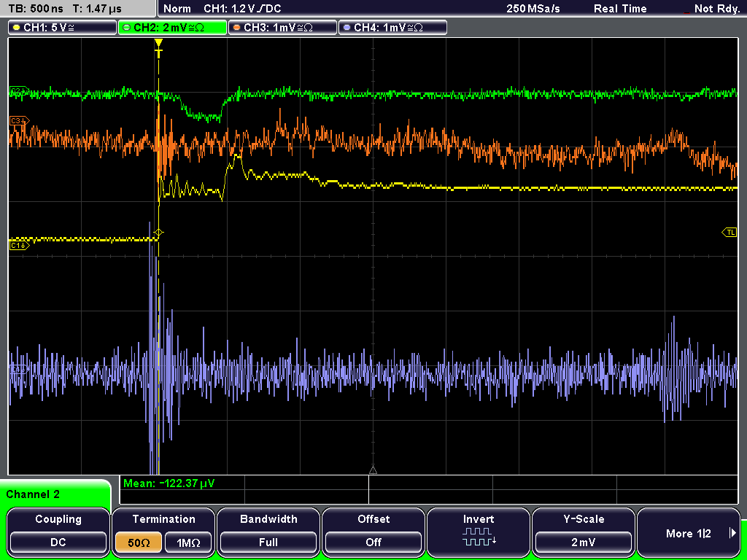The height and width of the screenshot is (560, 747).
Task: Set termination to 1MΩ
Action: click(187, 542)
